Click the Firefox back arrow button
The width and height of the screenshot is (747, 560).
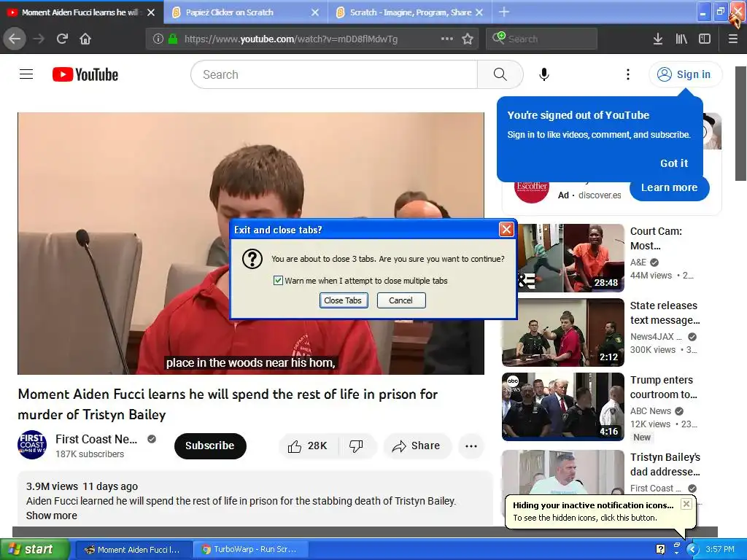pos(15,39)
